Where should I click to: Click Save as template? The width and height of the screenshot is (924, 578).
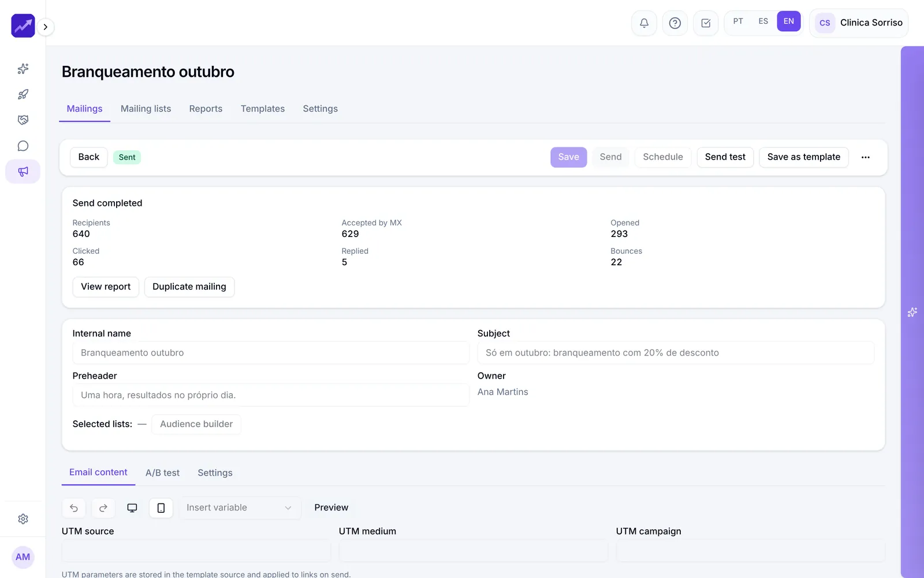click(804, 157)
